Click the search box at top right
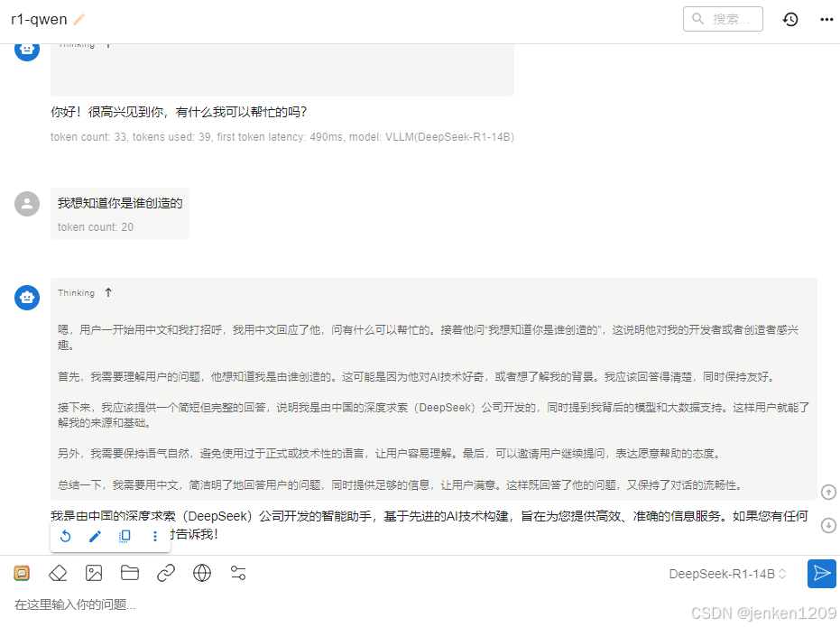This screenshot has width=840, height=627. (723, 19)
